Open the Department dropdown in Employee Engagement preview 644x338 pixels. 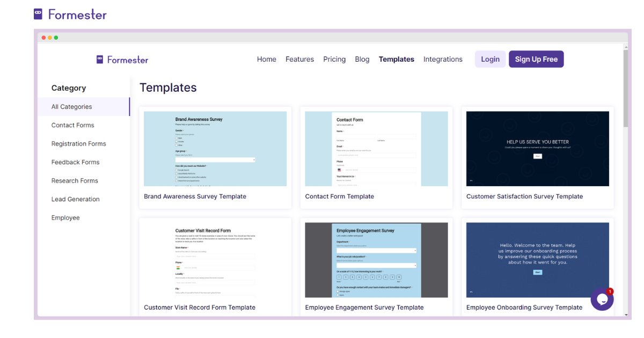tap(376, 251)
